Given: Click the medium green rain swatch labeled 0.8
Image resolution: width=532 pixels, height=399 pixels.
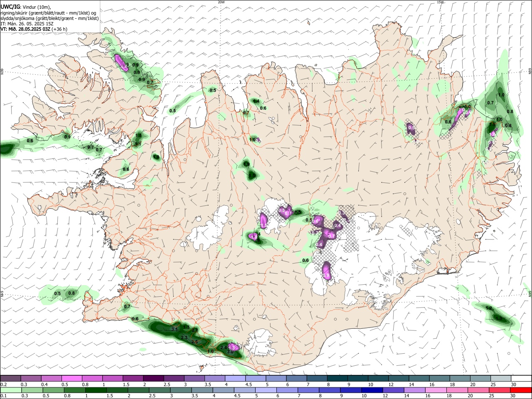Looking at the screenshot, I should 75,390.
